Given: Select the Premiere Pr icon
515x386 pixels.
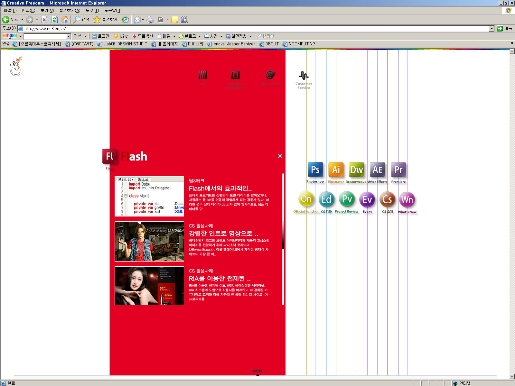Looking at the screenshot, I should click(x=398, y=170).
